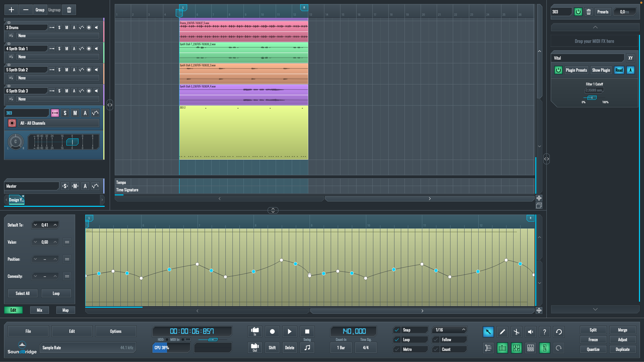Open the mixer faders icon
This screenshot has width=644, height=362.
pos(530,348)
